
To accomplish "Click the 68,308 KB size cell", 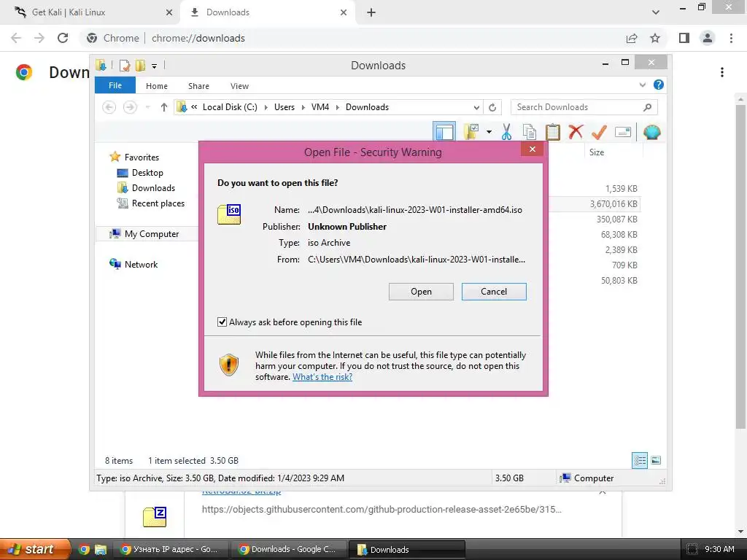I will coord(619,234).
